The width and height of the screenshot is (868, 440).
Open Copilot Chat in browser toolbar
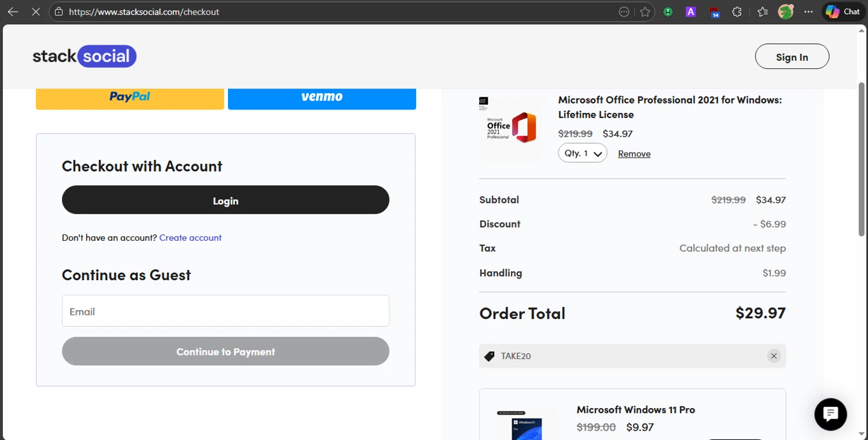pyautogui.click(x=843, y=12)
